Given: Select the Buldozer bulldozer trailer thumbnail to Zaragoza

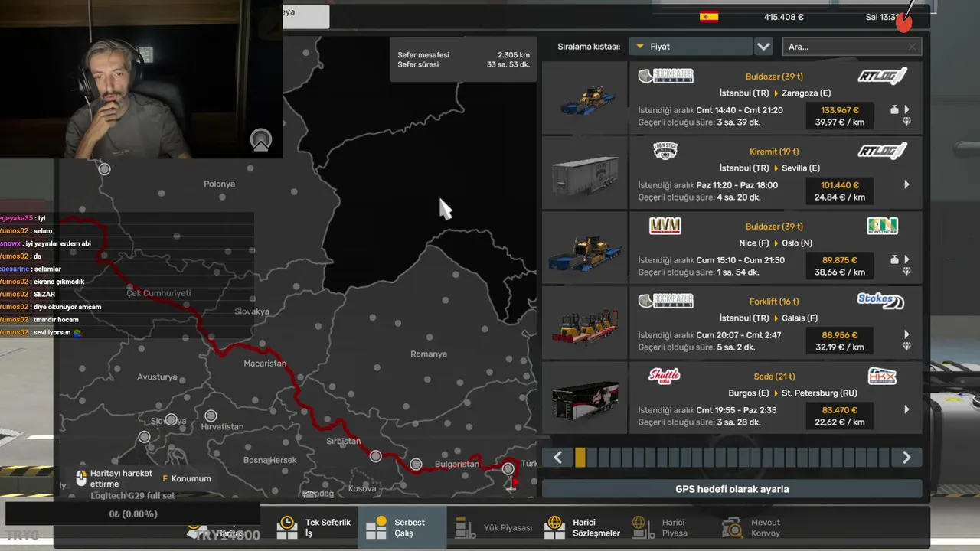Looking at the screenshot, I should 585,98.
